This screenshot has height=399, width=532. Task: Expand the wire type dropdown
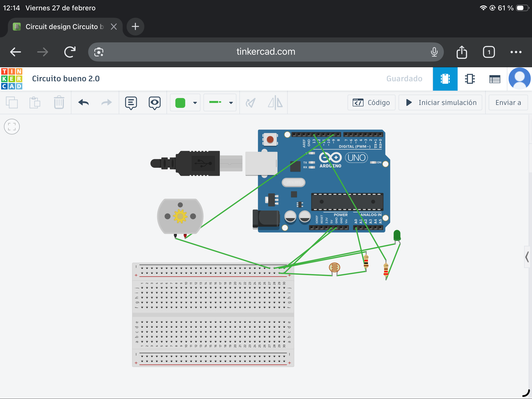(x=231, y=103)
